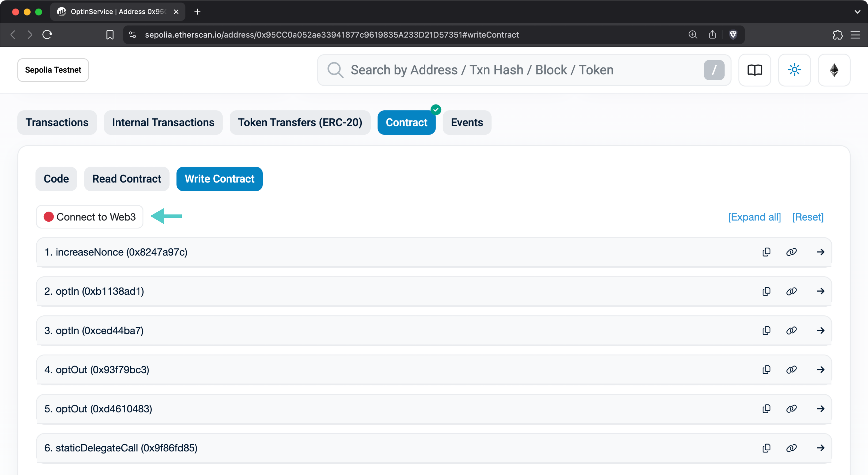Copy permalink for optIn (0xced44ba7)
The image size is (868, 475).
point(791,331)
